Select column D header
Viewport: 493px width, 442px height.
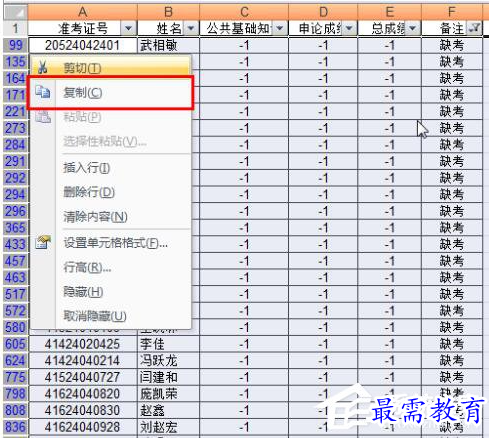pos(323,13)
